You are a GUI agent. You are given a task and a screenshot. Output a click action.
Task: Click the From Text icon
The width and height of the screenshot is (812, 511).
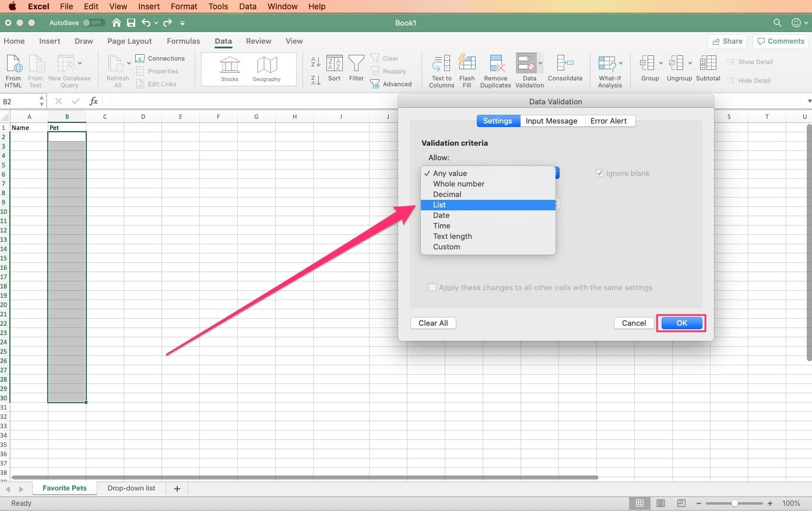coord(36,64)
